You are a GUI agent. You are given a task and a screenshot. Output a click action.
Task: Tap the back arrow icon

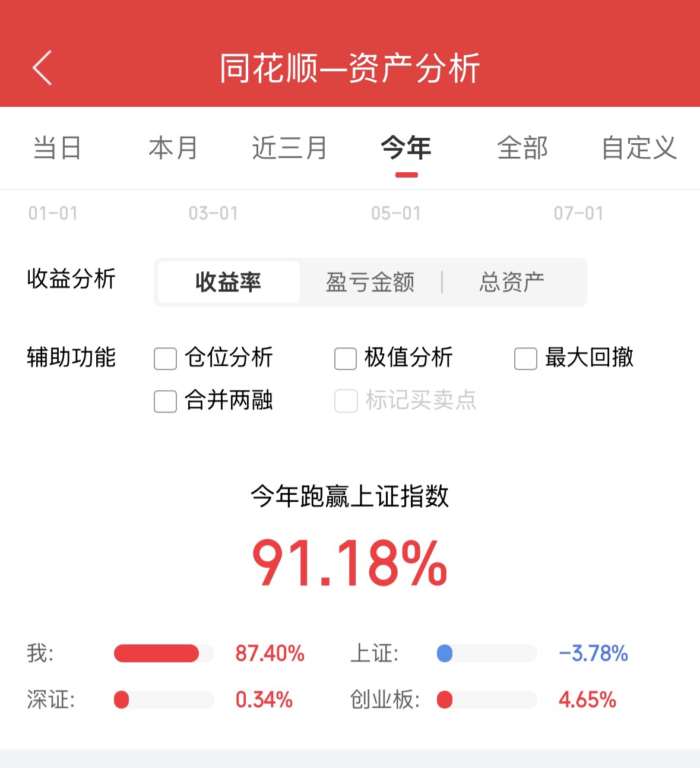pyautogui.click(x=42, y=68)
